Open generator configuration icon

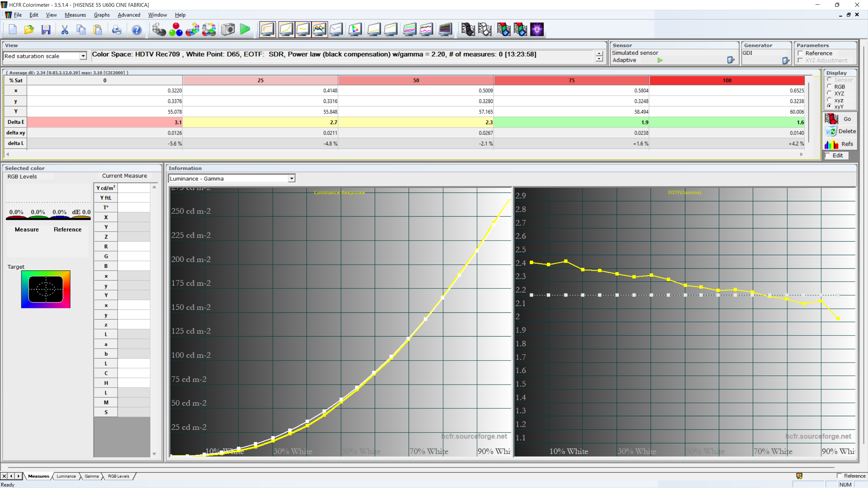tap(786, 61)
